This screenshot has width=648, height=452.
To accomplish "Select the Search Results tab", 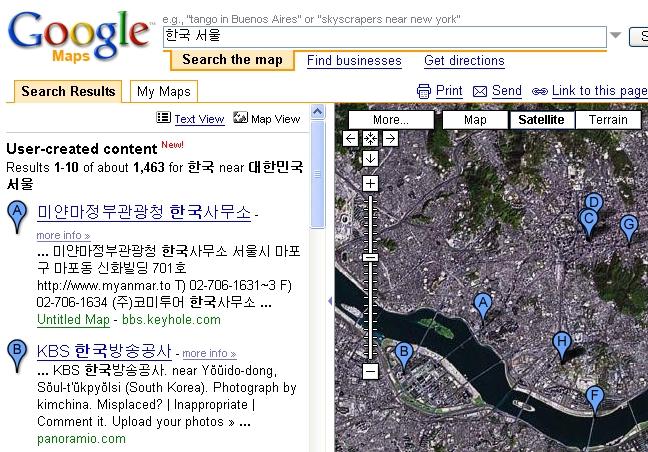I will (68, 91).
